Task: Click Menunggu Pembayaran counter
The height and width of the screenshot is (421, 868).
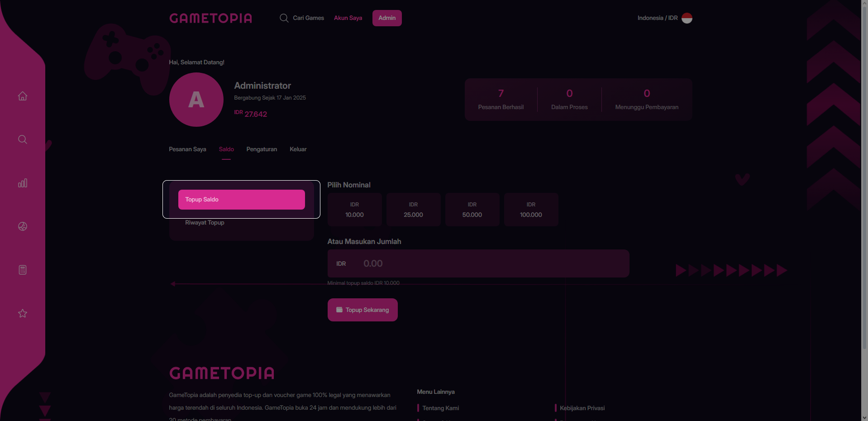Action: click(647, 100)
